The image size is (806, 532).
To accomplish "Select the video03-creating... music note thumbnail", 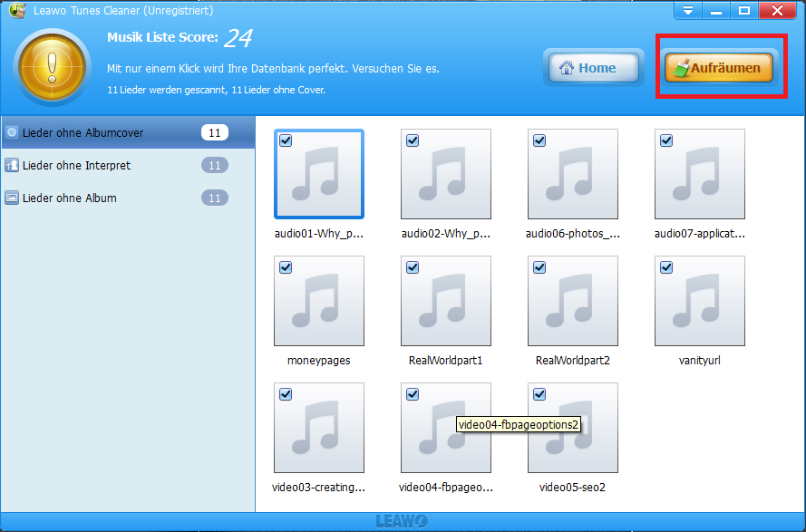I will pyautogui.click(x=319, y=428).
